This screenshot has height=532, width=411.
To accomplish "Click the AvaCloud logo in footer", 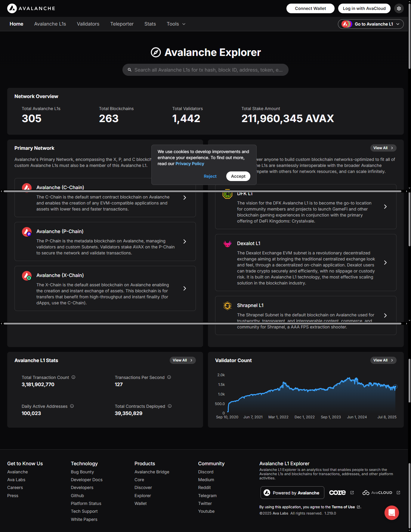I will [x=377, y=493].
